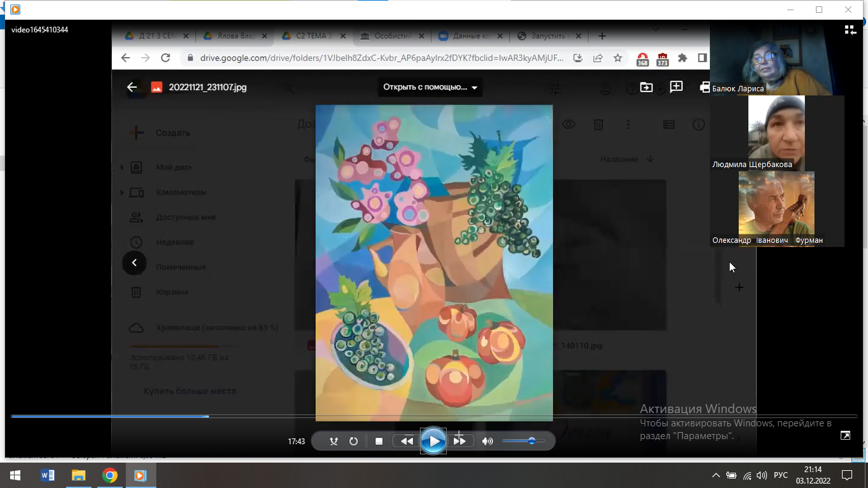
Task: Stop the video playback
Action: pyautogui.click(x=379, y=441)
